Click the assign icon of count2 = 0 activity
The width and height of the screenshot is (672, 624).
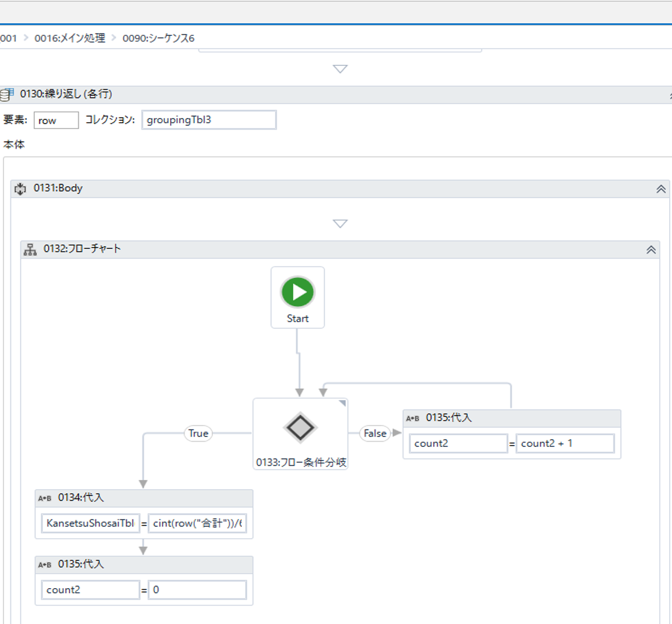point(45,565)
